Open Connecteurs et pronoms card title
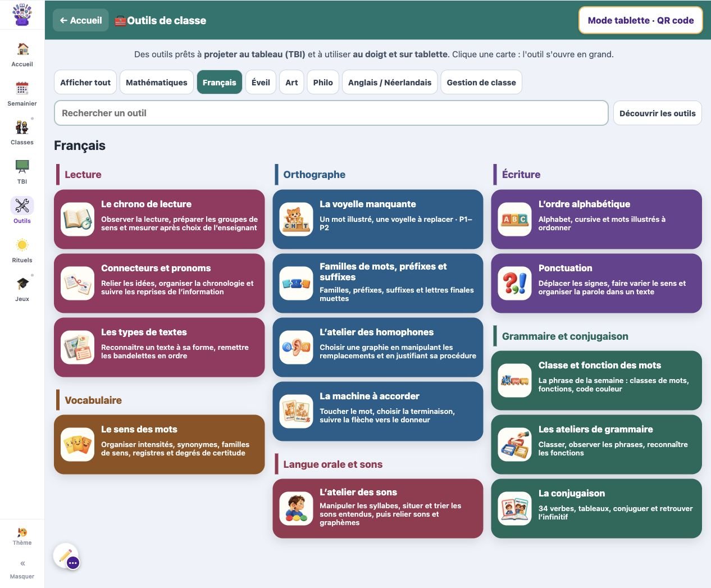This screenshot has width=711, height=588. click(x=156, y=268)
